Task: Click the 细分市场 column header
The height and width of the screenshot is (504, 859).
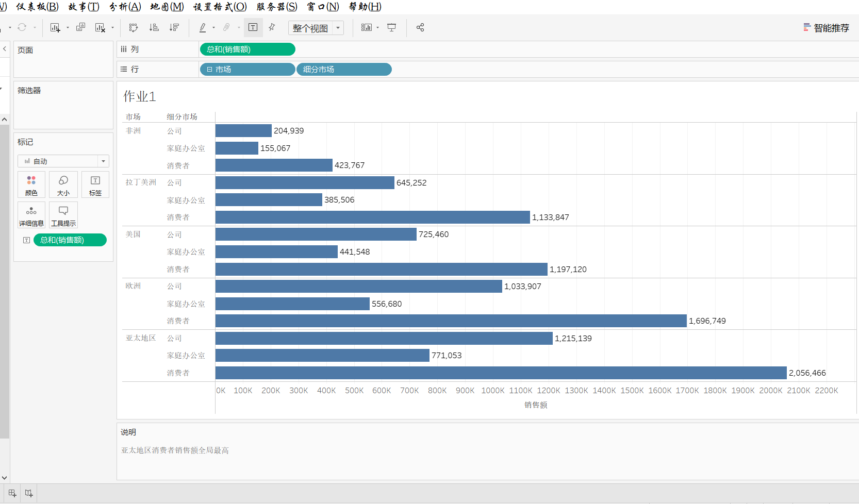Action: tap(182, 117)
